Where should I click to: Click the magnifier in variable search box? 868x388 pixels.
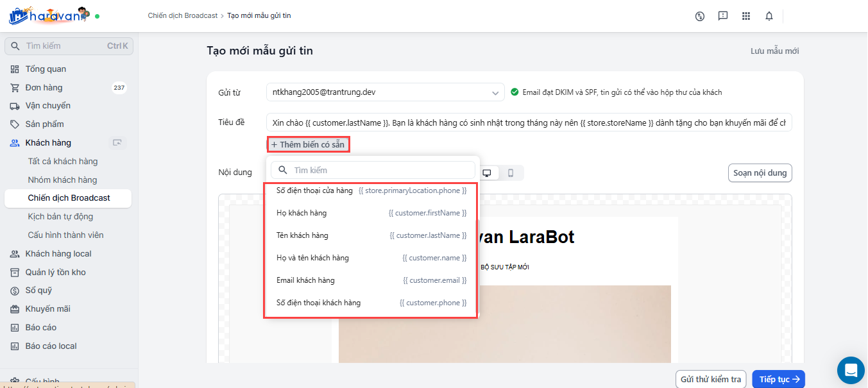pyautogui.click(x=282, y=170)
